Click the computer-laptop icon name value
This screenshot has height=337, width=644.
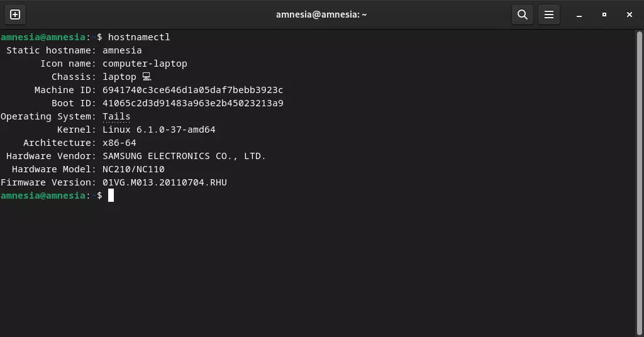pos(145,64)
